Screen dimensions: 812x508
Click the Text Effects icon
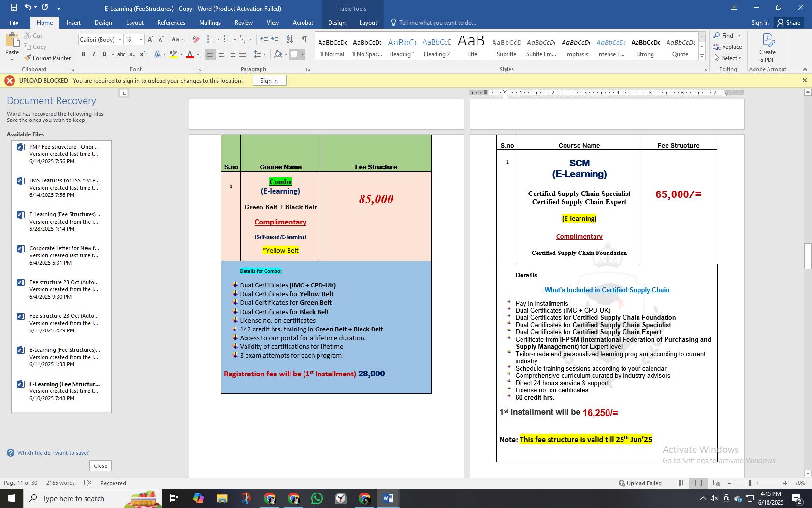(x=158, y=54)
